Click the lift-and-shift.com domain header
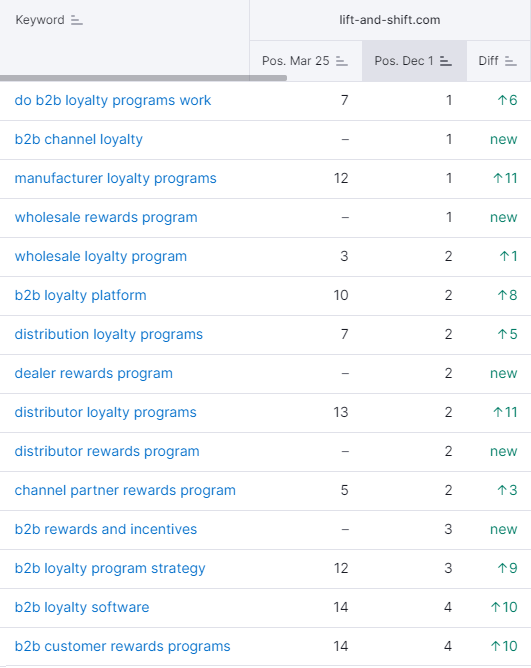The image size is (531, 668). pyautogui.click(x=390, y=20)
